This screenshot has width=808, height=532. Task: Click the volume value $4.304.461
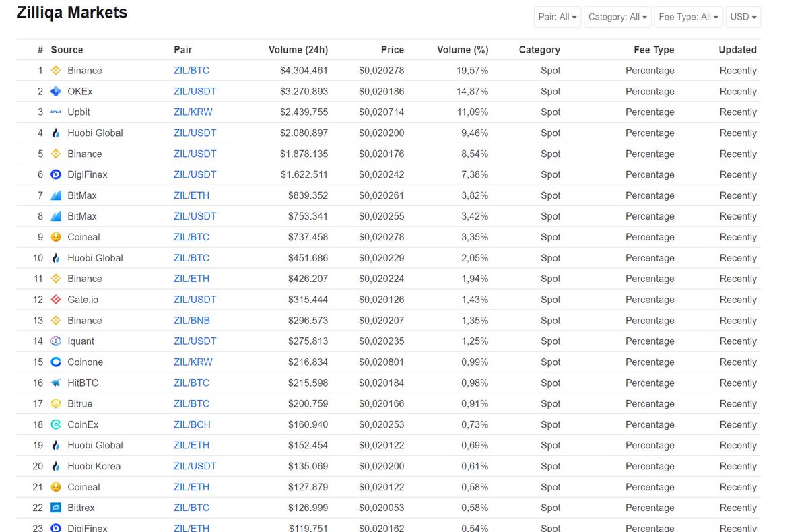[304, 71]
